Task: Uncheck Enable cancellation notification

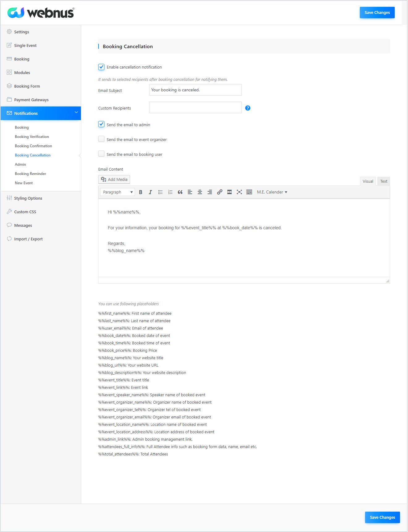Action: (x=101, y=67)
